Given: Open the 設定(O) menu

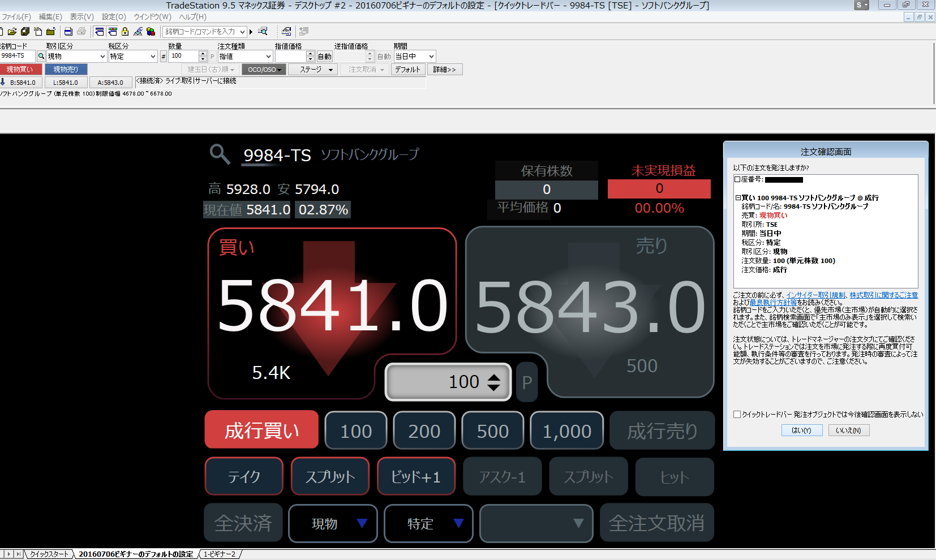Looking at the screenshot, I should (x=114, y=17).
